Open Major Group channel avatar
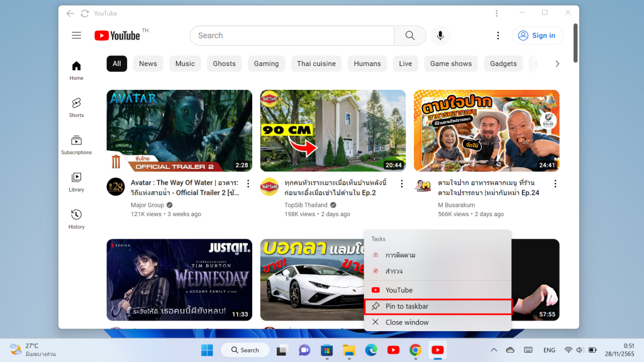The height and width of the screenshot is (362, 644). tap(116, 187)
